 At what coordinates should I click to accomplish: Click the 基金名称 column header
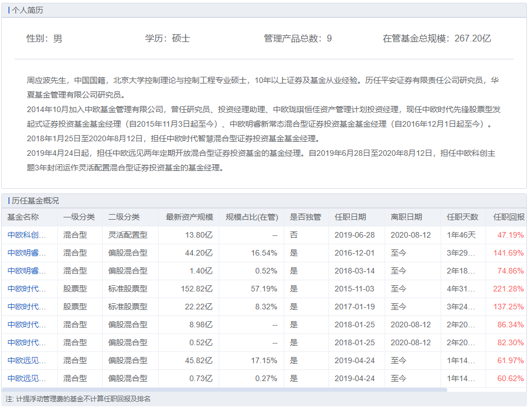[x=23, y=217]
